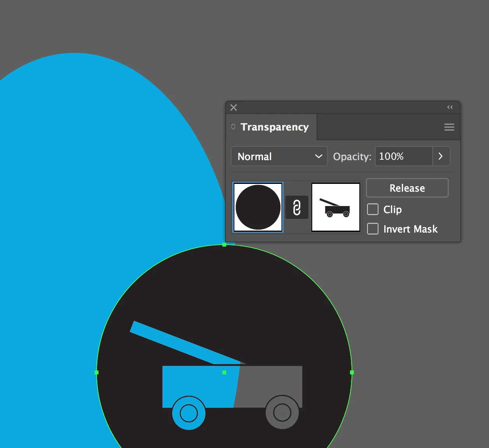Select the cart opacity mask thumbnail

336,207
